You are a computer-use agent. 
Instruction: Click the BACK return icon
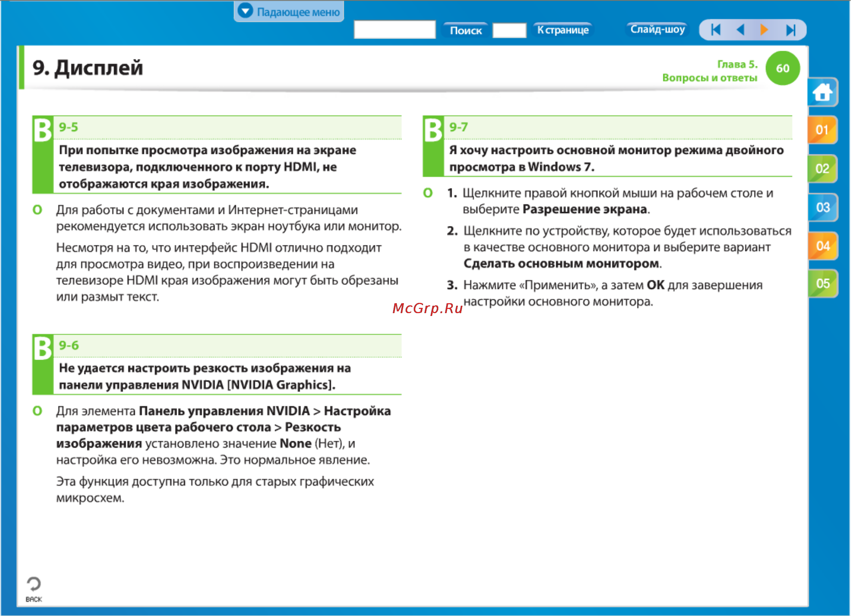(x=34, y=589)
